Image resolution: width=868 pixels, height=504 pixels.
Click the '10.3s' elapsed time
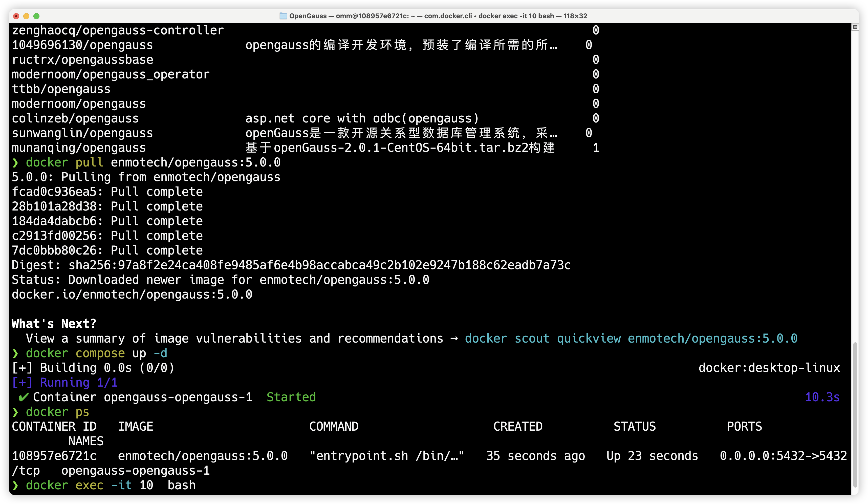coord(822,397)
